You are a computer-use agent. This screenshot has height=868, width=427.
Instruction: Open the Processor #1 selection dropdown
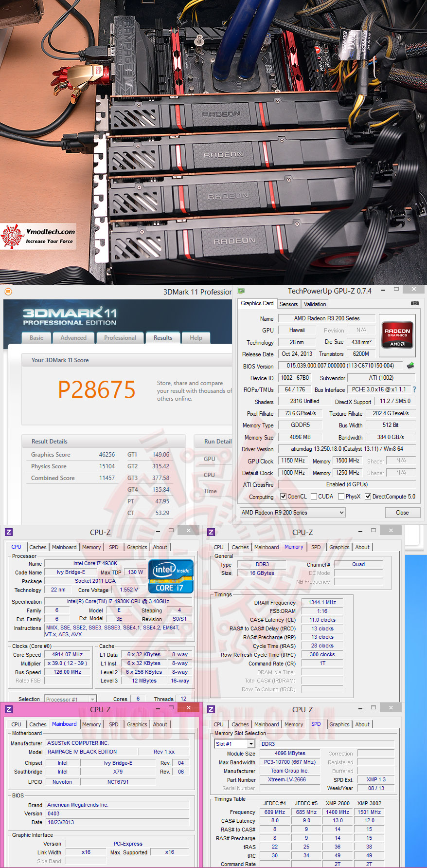71,699
